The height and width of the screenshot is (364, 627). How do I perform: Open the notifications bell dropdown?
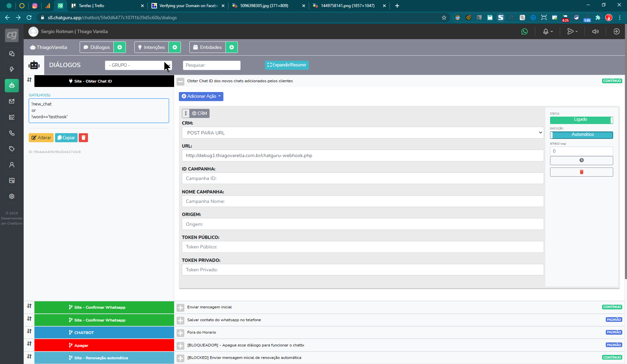point(547,31)
